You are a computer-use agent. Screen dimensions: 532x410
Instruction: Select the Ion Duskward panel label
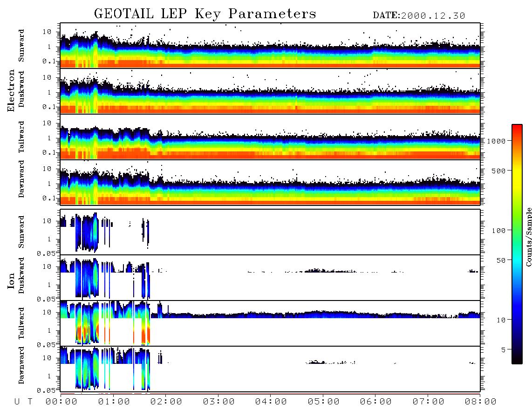click(x=21, y=275)
